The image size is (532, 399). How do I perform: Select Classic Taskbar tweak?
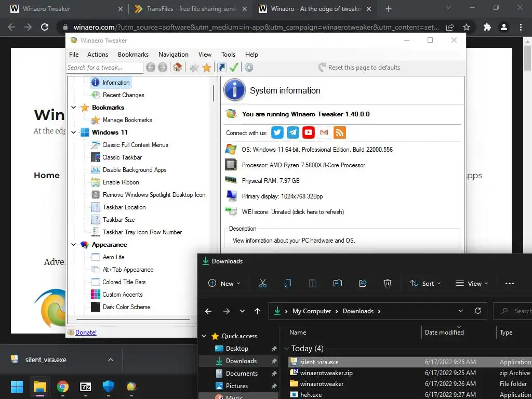click(122, 157)
